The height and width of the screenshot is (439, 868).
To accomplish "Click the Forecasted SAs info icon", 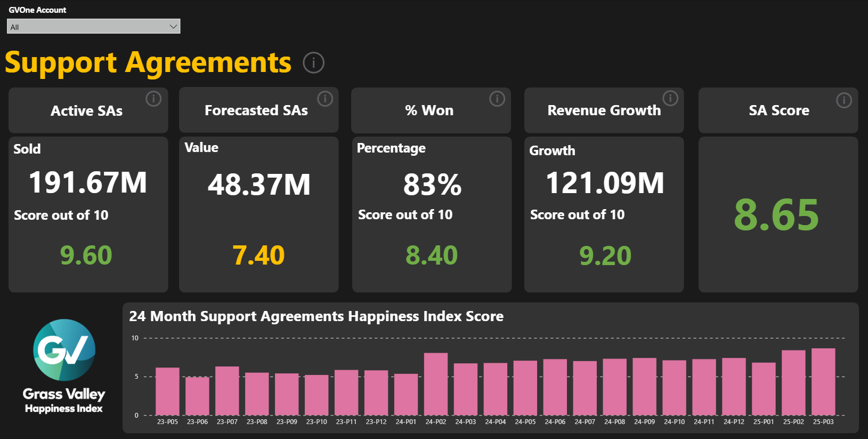I will pyautogui.click(x=325, y=99).
